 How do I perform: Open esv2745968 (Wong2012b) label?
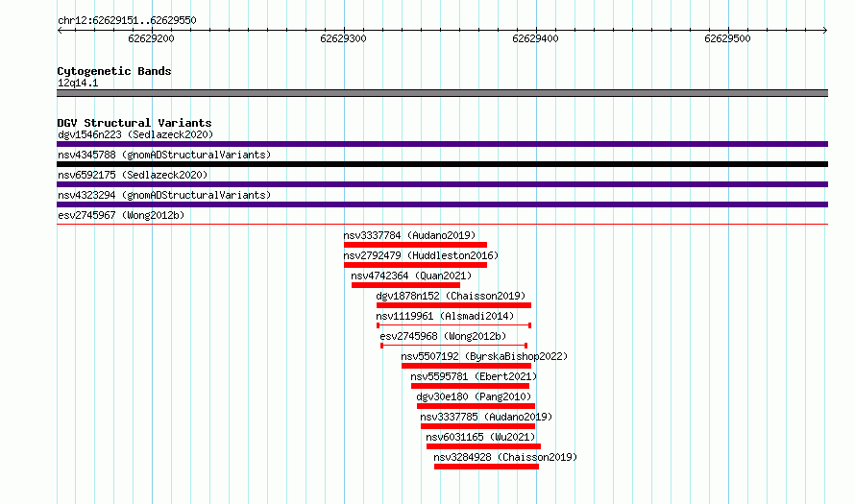click(443, 336)
